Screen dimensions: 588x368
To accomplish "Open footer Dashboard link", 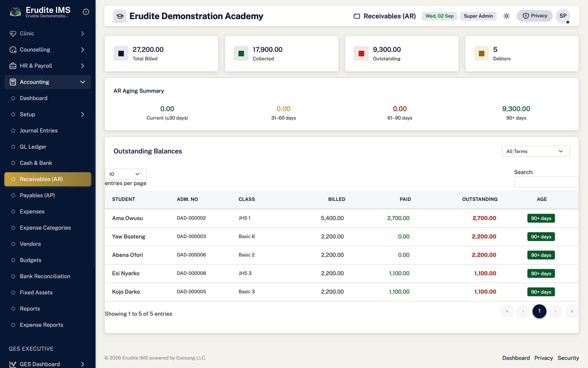I will click(x=516, y=358).
